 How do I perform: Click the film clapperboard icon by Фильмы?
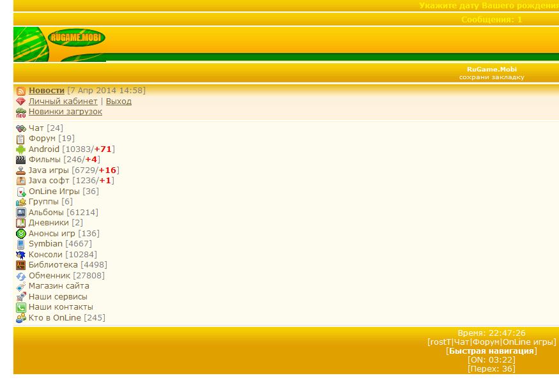point(21,160)
